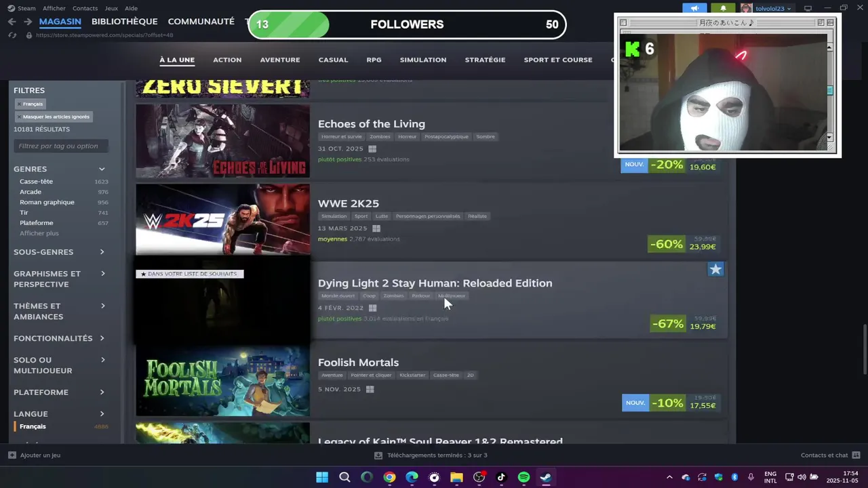Click the Steam icon in the taskbar
868x488 pixels.
pos(546,477)
